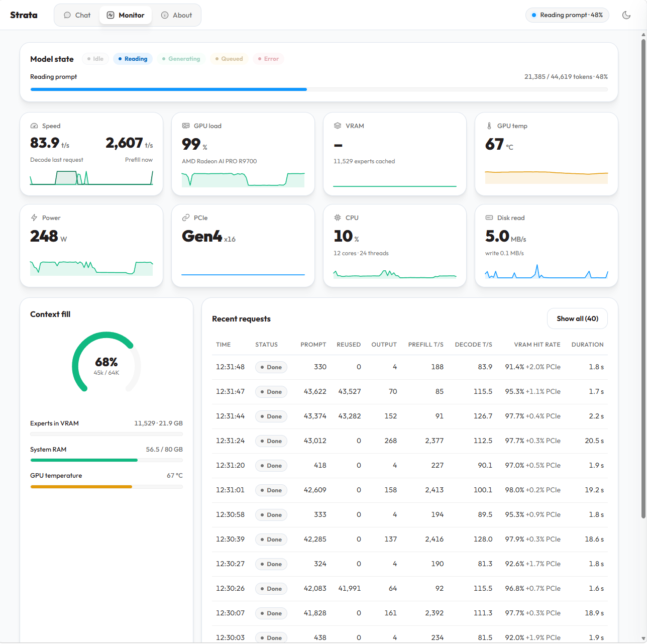The image size is (647, 644).
Task: Click the PCIe link icon
Action: (x=186, y=218)
